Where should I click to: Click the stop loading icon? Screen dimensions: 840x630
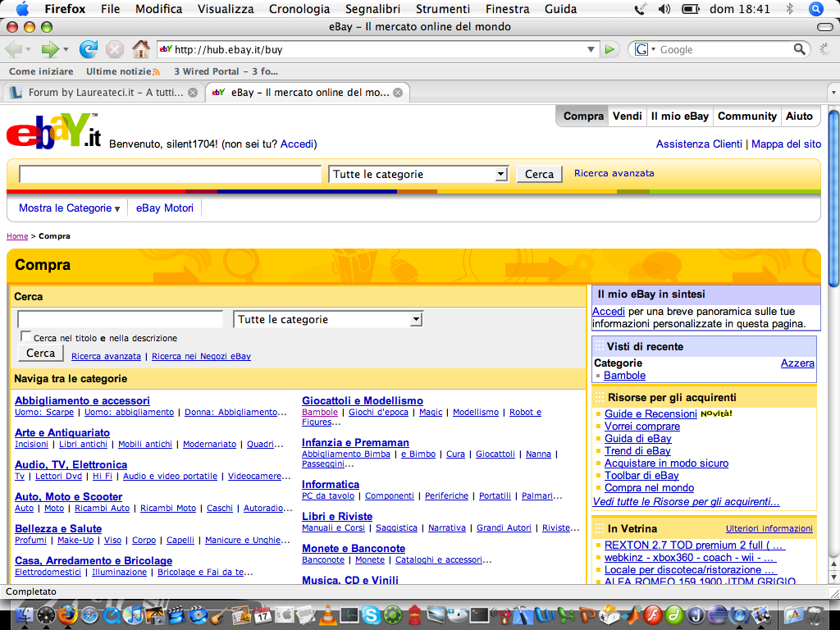(115, 49)
